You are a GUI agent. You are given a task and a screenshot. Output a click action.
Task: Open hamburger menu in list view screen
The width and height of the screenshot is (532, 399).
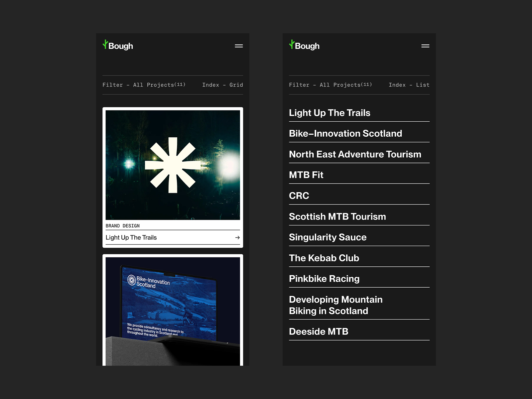coord(425,46)
